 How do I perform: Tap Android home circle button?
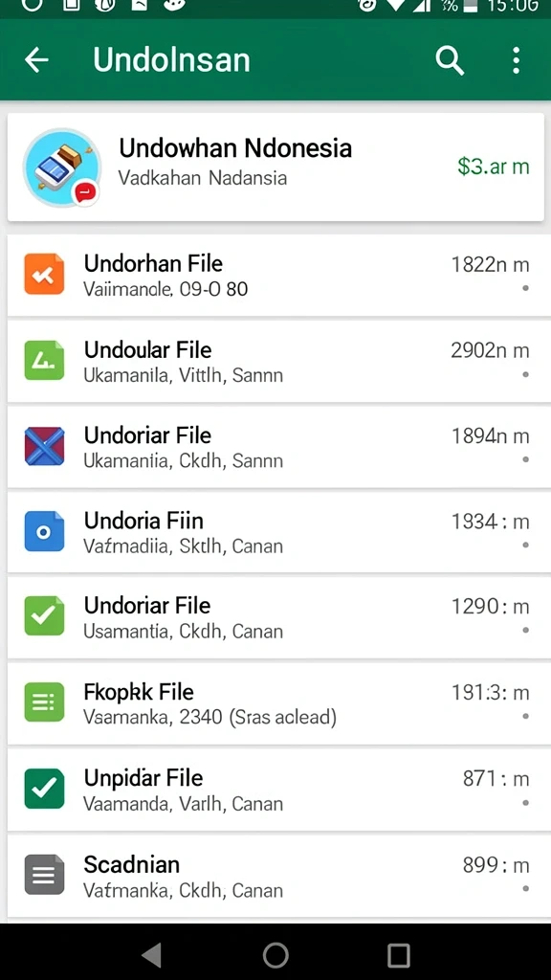point(275,954)
